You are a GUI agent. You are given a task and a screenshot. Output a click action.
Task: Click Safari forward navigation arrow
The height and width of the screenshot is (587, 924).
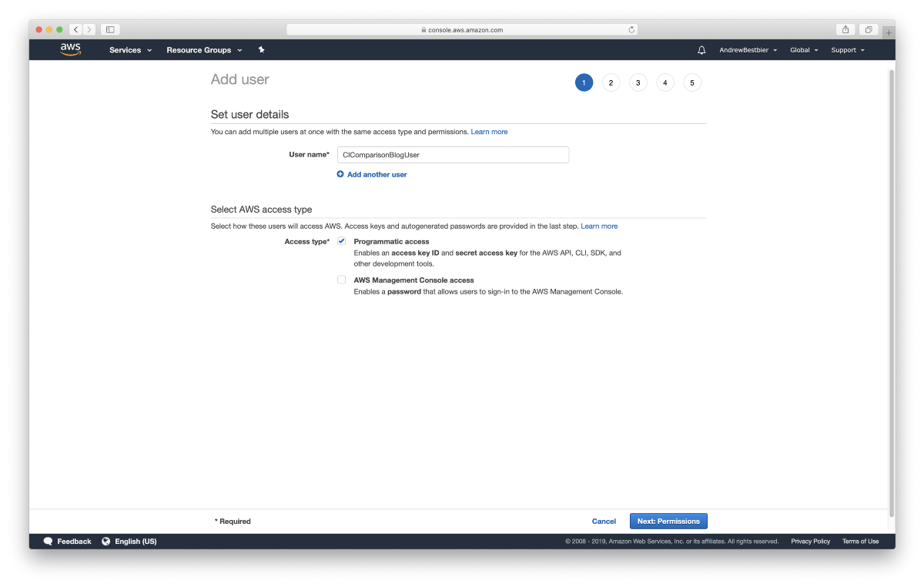point(89,29)
